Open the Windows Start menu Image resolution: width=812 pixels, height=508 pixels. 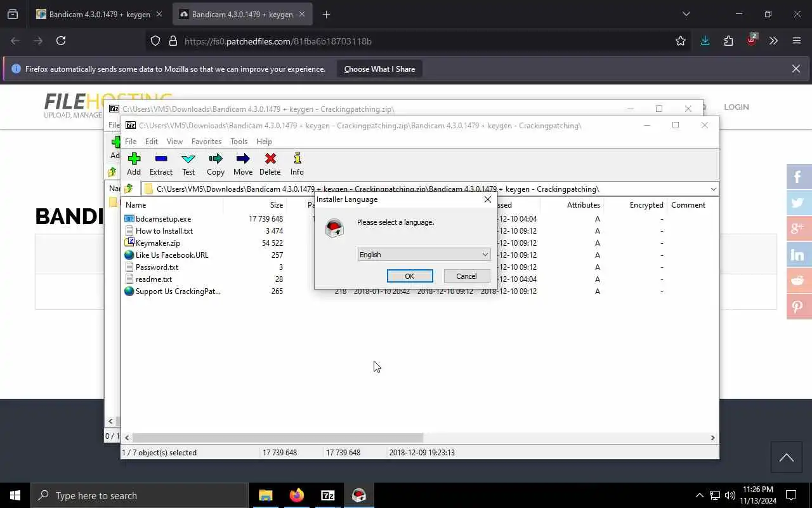tap(15, 495)
